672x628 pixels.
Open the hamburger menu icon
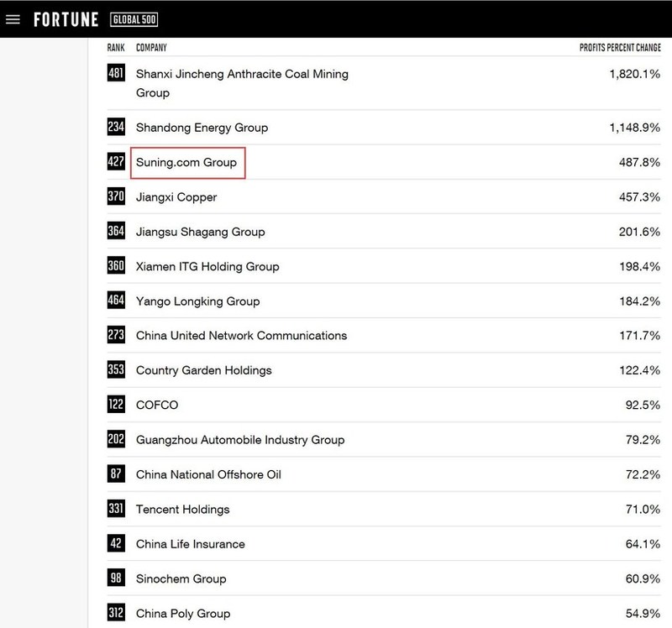(13, 19)
